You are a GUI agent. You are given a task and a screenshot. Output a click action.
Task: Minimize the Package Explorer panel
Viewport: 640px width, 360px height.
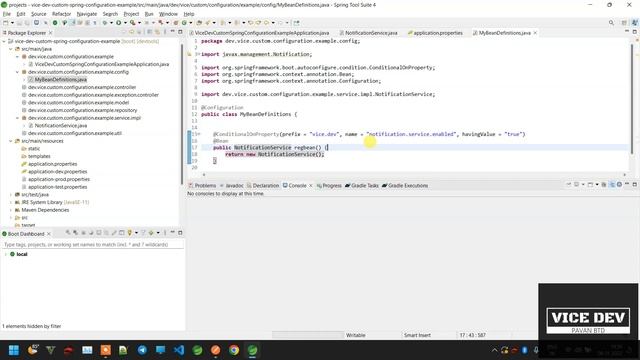tap(172, 31)
